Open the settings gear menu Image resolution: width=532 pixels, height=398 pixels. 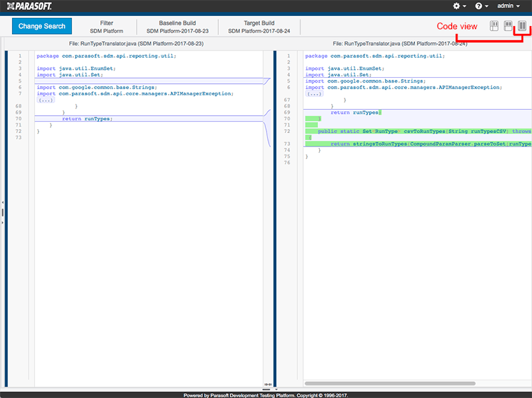point(460,6)
